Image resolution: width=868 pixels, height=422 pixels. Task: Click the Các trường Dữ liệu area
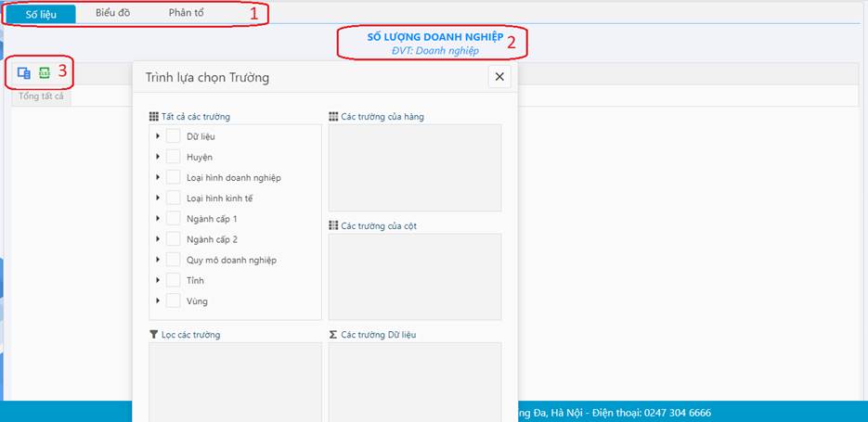tap(414, 380)
